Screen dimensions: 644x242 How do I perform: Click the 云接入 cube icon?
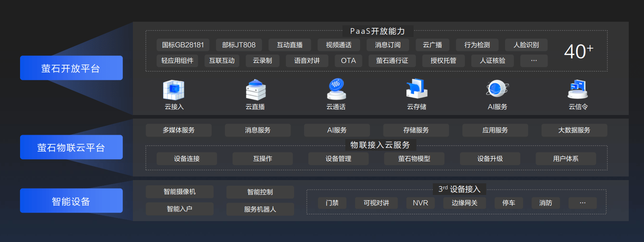[174, 90]
